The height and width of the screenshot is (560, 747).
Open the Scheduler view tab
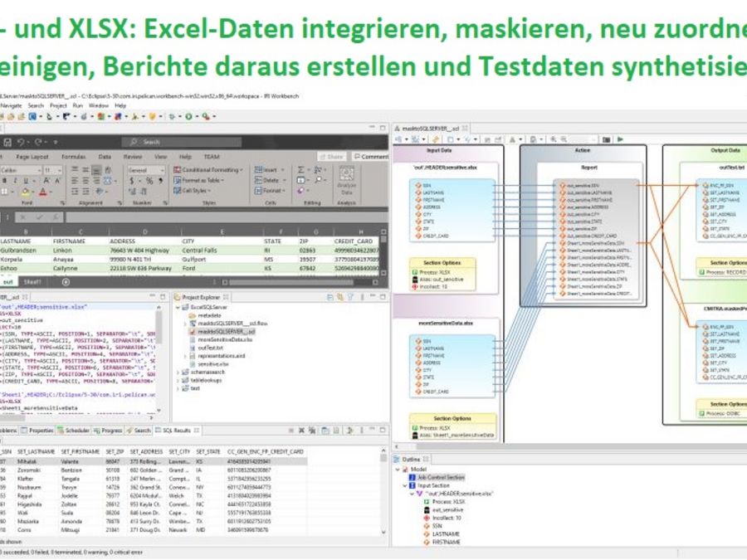[x=73, y=431]
